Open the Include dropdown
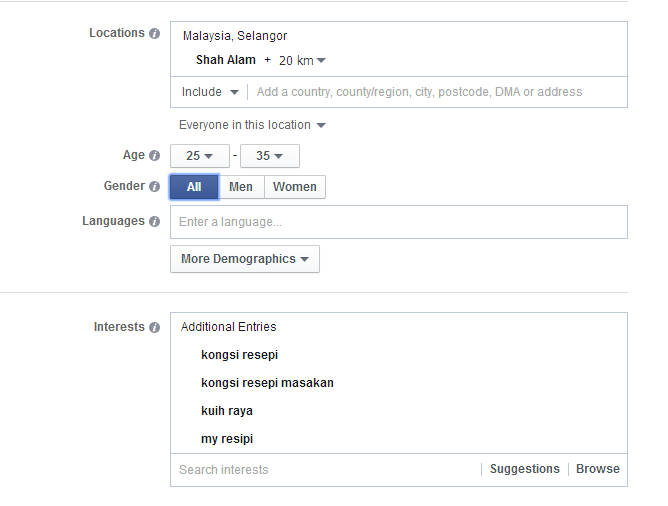The image size is (668, 506). [210, 92]
